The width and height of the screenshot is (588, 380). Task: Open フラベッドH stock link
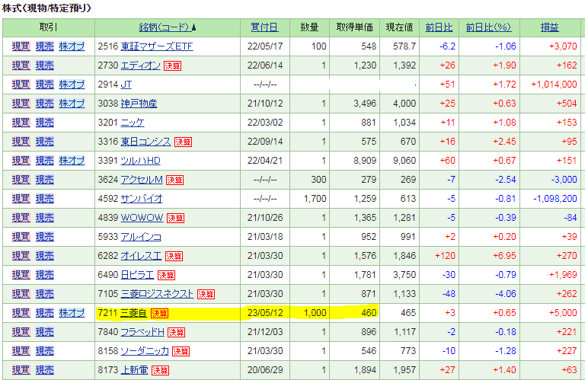[x=142, y=332]
